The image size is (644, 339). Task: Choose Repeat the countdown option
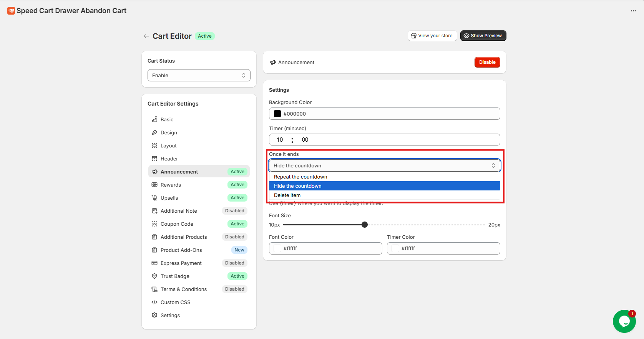300,177
